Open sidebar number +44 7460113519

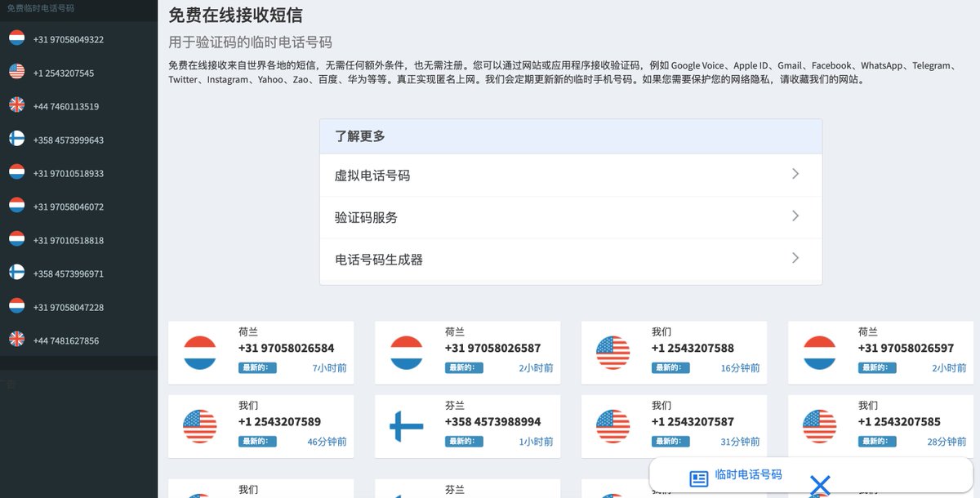(66, 106)
